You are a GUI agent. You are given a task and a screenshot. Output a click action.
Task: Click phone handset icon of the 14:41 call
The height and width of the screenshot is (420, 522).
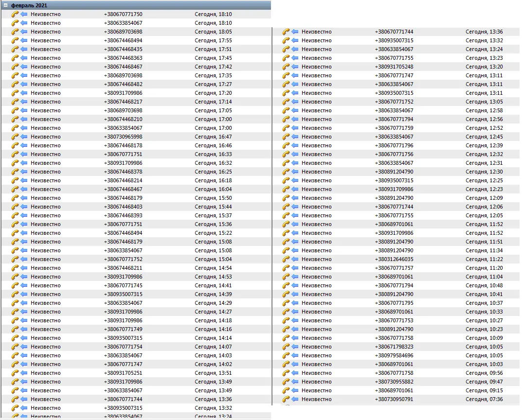point(15,285)
